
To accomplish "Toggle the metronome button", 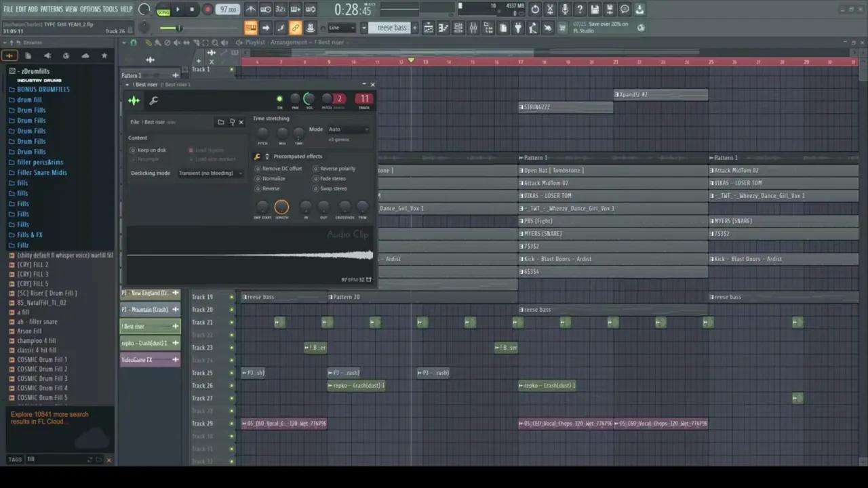I will 251,9.
